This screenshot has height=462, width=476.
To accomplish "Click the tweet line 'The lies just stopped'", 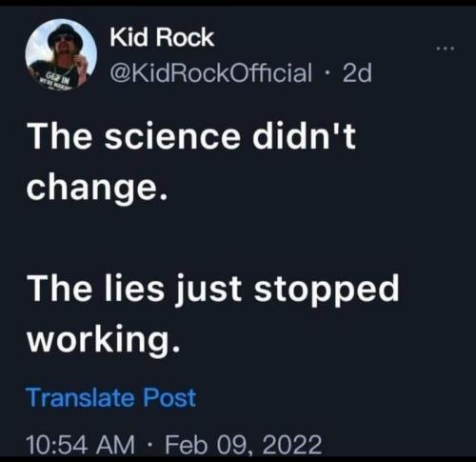I will coord(213,290).
